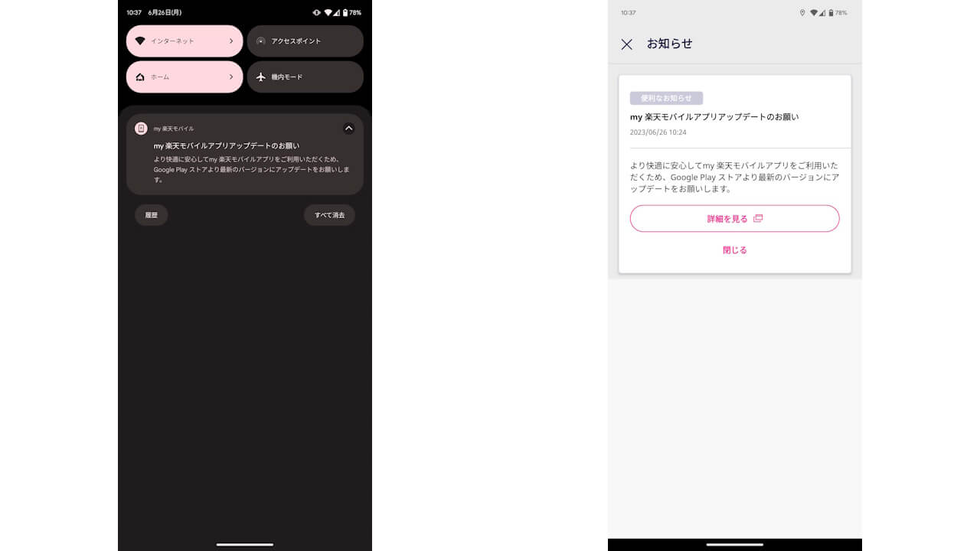
Task: Click the Wi-Fi icon inside the インターネット tile
Action: (x=140, y=41)
